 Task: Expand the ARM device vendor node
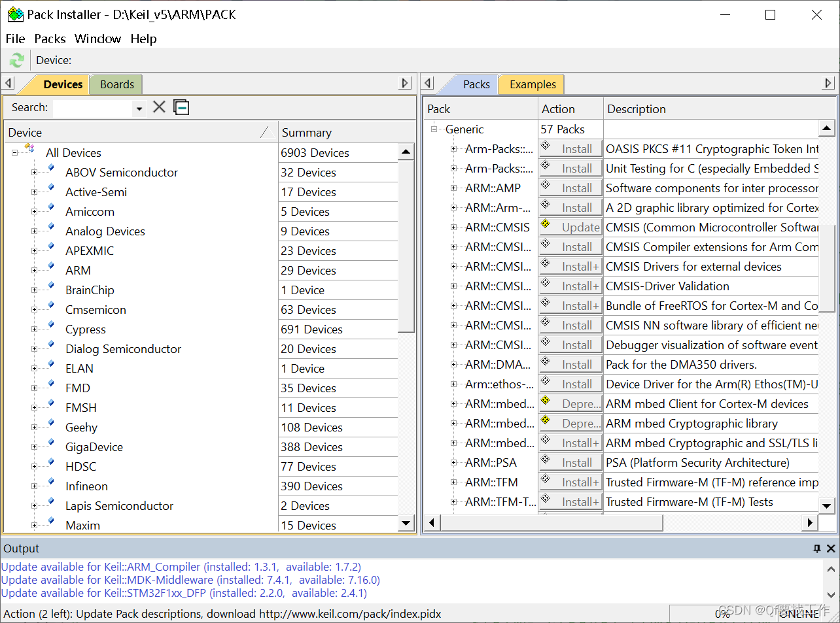(x=34, y=271)
